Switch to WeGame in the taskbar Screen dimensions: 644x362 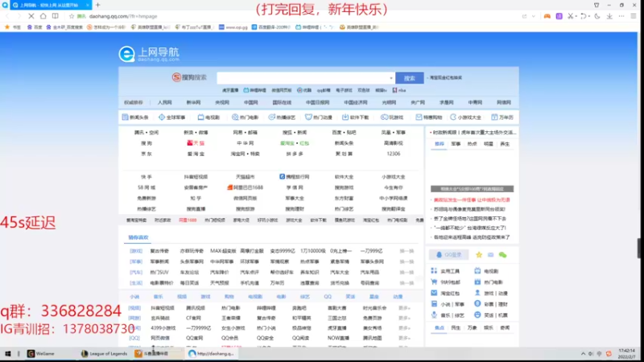coord(41,353)
